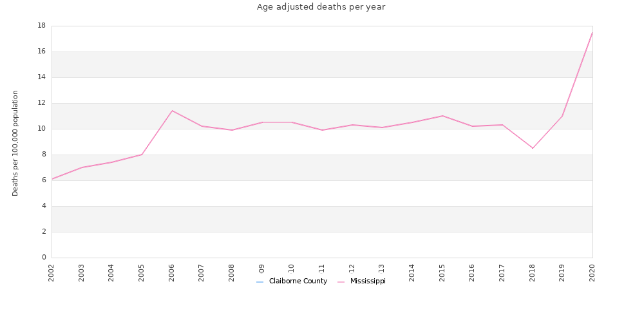The image size is (644, 322).
Task: Click the 2015 data point on line
Action: 442,116
